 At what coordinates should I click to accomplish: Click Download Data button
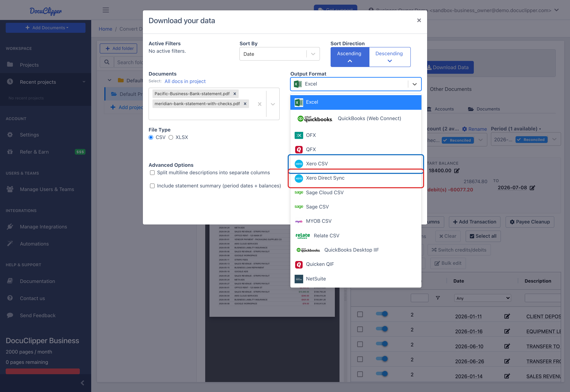450,67
